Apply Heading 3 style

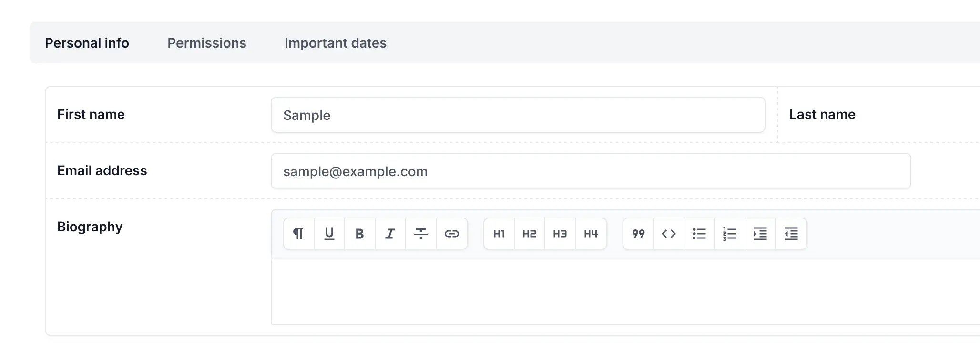click(x=560, y=234)
